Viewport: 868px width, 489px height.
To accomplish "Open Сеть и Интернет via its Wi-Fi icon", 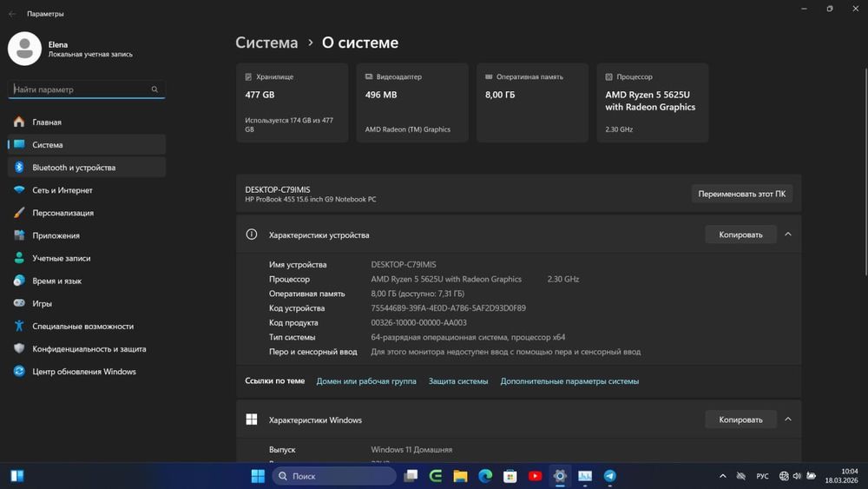I will (x=19, y=190).
